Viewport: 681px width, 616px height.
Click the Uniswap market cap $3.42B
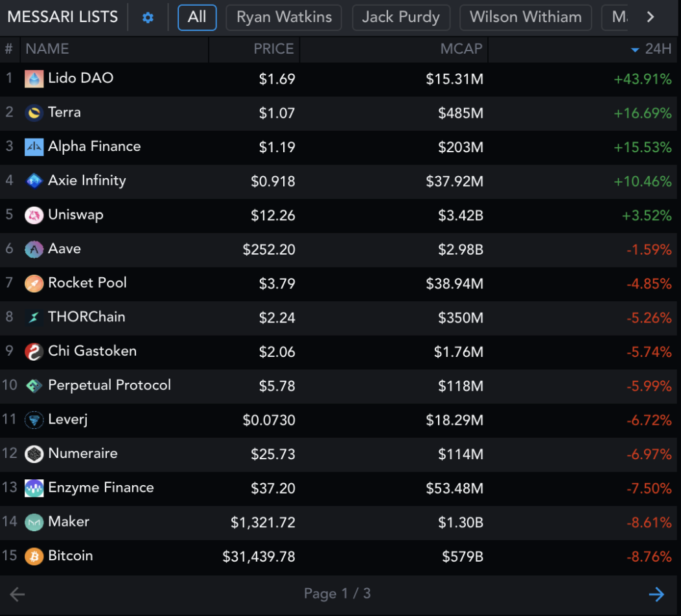point(460,215)
